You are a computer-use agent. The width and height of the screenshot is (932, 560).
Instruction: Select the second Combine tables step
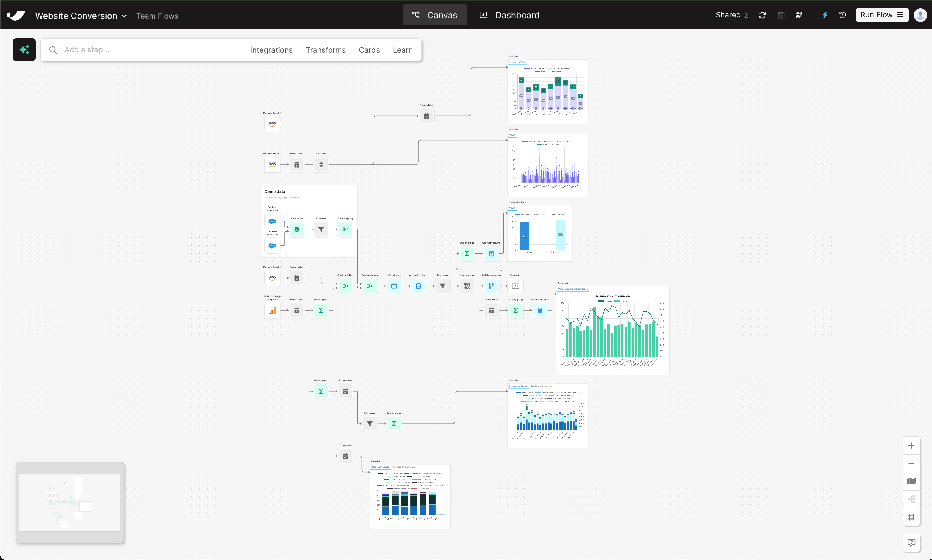[370, 286]
